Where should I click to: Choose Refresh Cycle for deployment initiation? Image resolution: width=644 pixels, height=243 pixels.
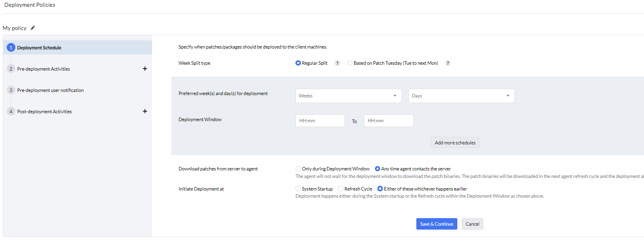click(341, 189)
